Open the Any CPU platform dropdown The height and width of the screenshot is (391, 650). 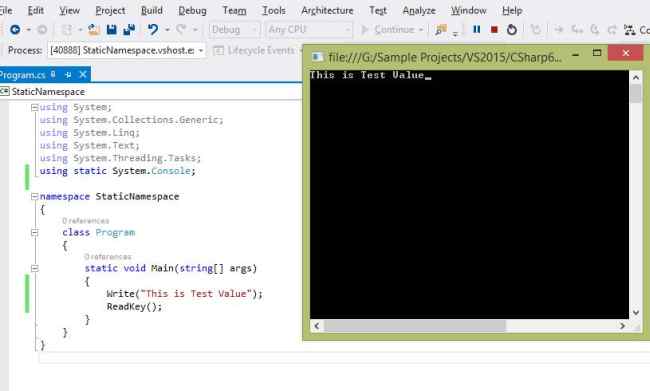[309, 29]
